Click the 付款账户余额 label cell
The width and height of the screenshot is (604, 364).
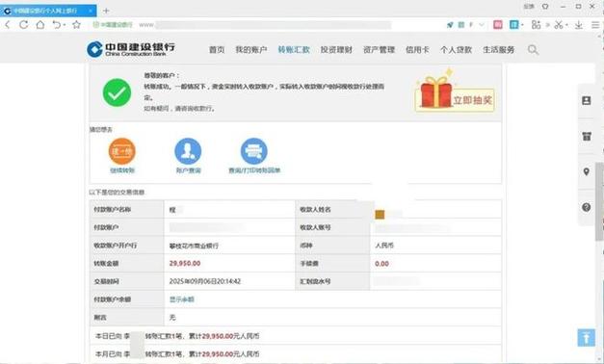click(x=127, y=299)
